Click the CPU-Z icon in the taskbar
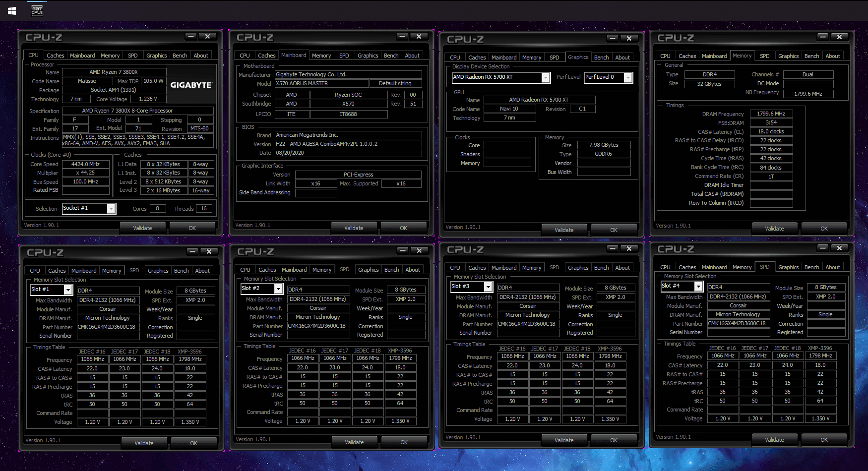The height and width of the screenshot is (471, 868). [x=37, y=10]
